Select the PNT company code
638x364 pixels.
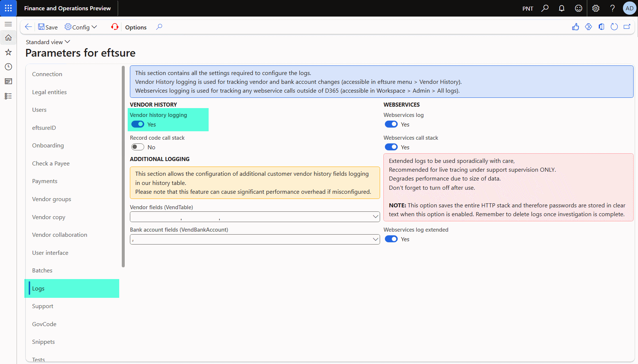click(528, 8)
